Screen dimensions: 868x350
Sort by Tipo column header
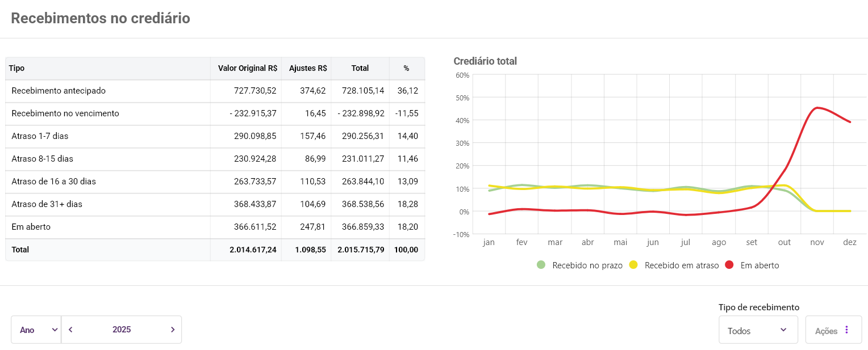point(17,68)
